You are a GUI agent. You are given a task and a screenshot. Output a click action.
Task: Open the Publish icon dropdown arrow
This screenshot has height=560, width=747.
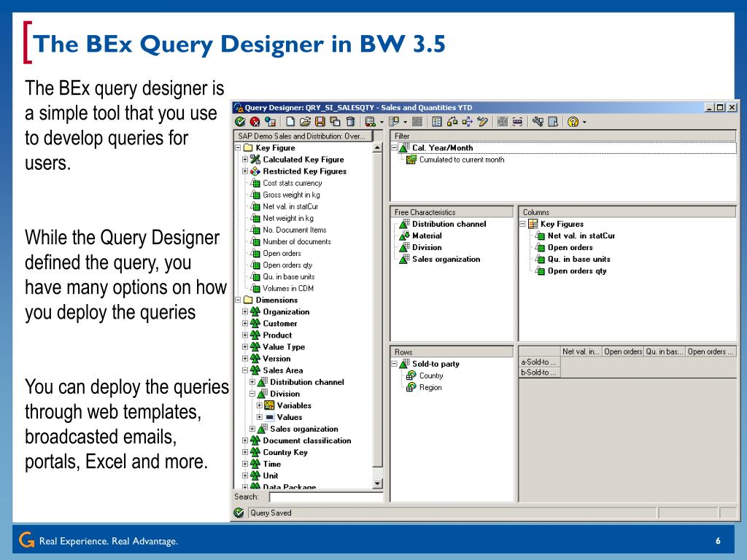382,122
